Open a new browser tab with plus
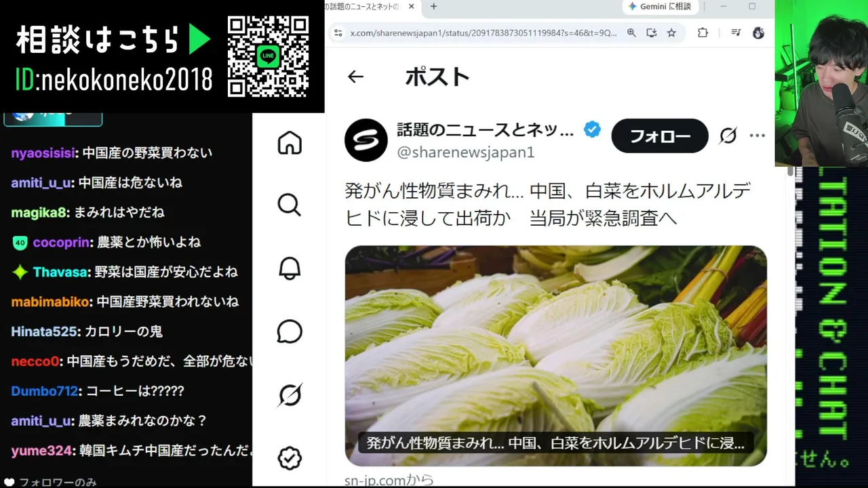 click(x=433, y=7)
